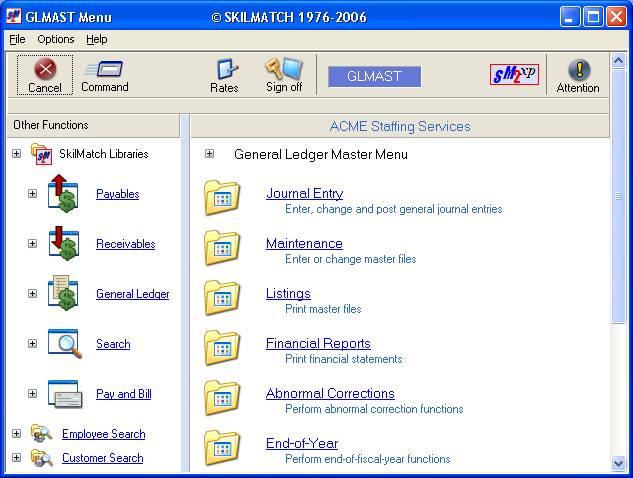Viewport: 633px width, 478px height.
Task: Open the Help menu
Action: 96,39
